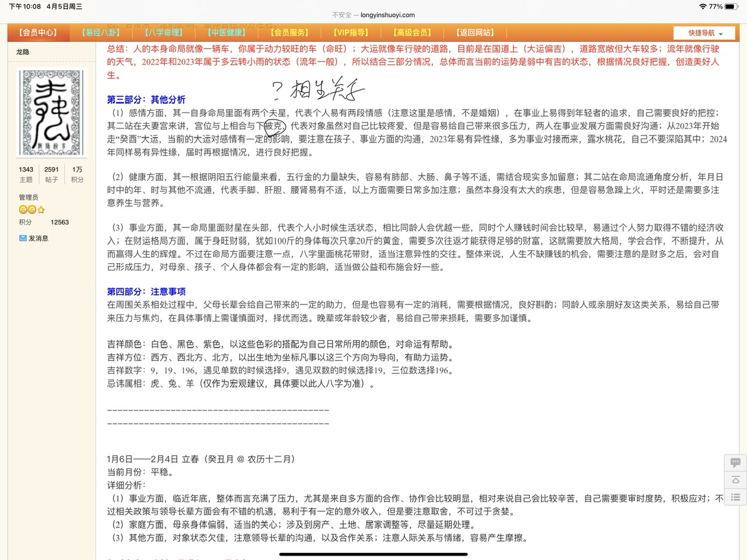This screenshot has width=747, height=560.
Task: Click the 忌讳属相 line of text
Action: click(x=241, y=384)
